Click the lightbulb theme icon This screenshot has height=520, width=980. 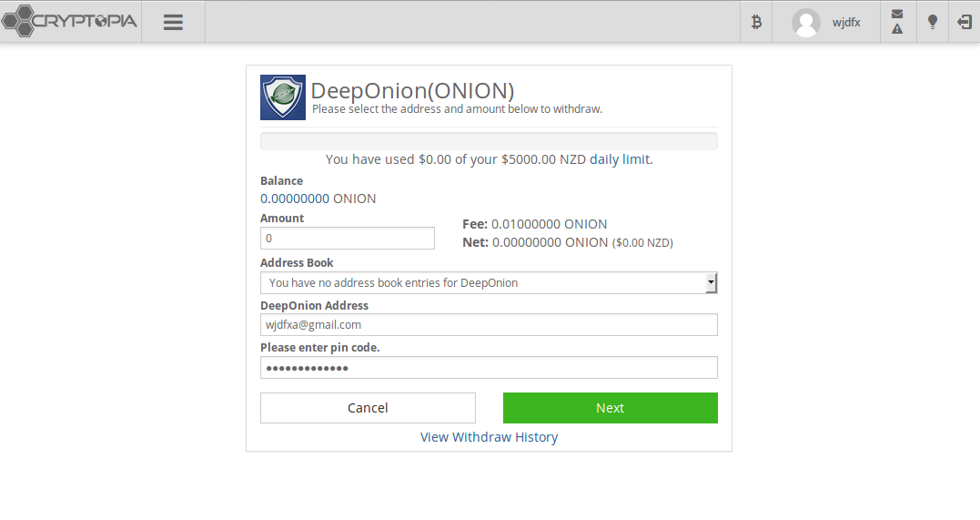click(x=933, y=23)
